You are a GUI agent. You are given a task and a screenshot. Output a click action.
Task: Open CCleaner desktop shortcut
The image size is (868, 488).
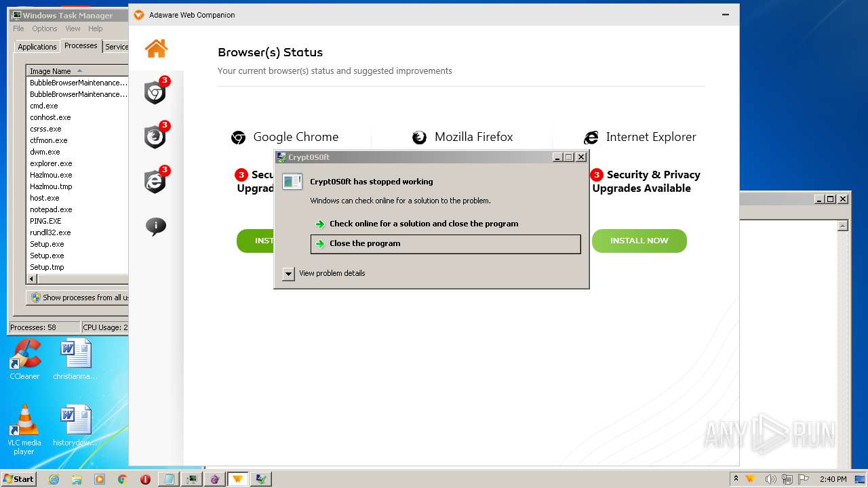24,359
